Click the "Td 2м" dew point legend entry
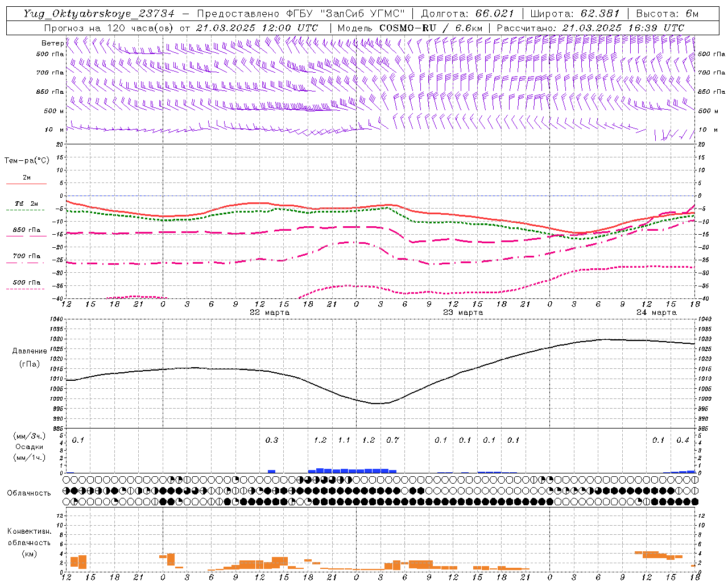728x582 pixels. (x=27, y=203)
